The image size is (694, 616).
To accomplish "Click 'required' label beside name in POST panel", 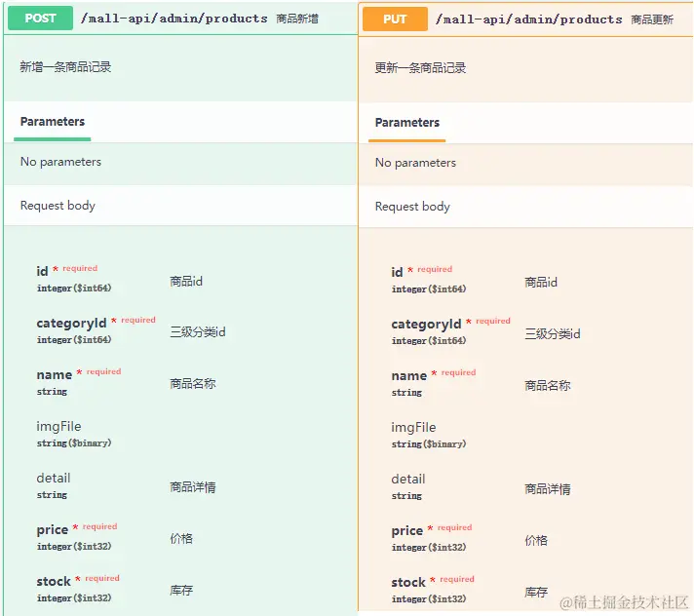I will tap(103, 371).
